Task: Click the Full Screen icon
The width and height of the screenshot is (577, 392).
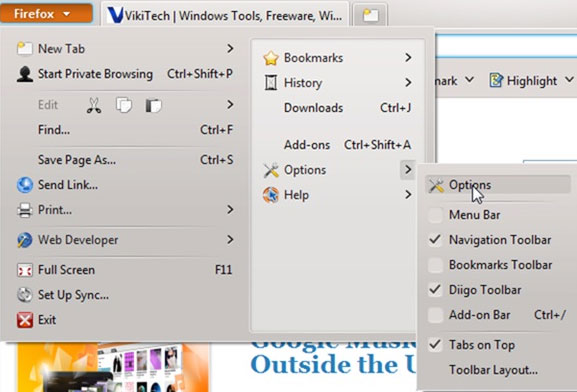Action: (x=25, y=270)
